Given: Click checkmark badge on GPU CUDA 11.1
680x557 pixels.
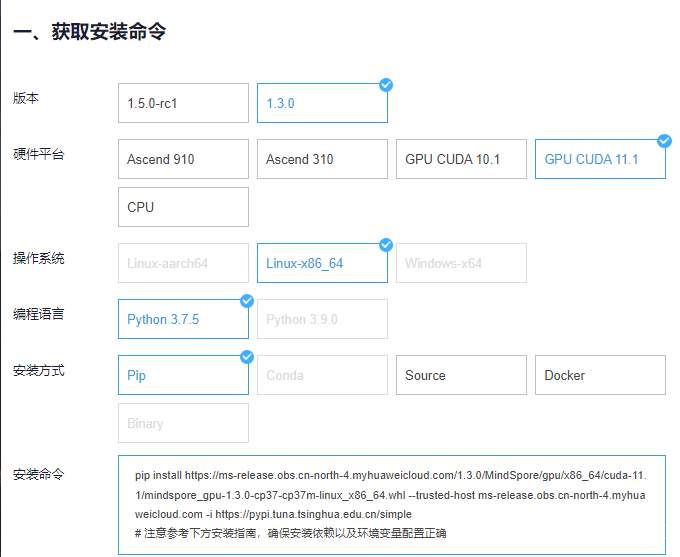Looking at the screenshot, I should tap(664, 141).
